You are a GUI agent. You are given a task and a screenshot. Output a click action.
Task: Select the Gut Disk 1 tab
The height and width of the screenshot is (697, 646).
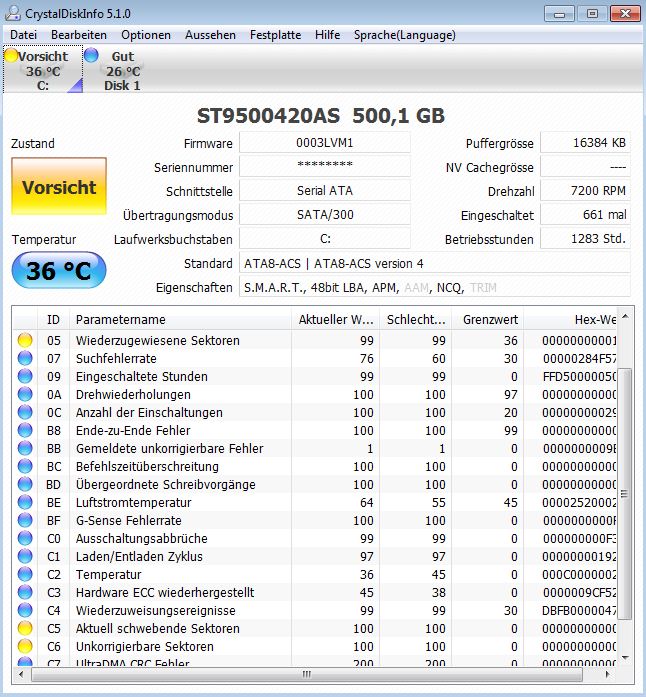116,70
